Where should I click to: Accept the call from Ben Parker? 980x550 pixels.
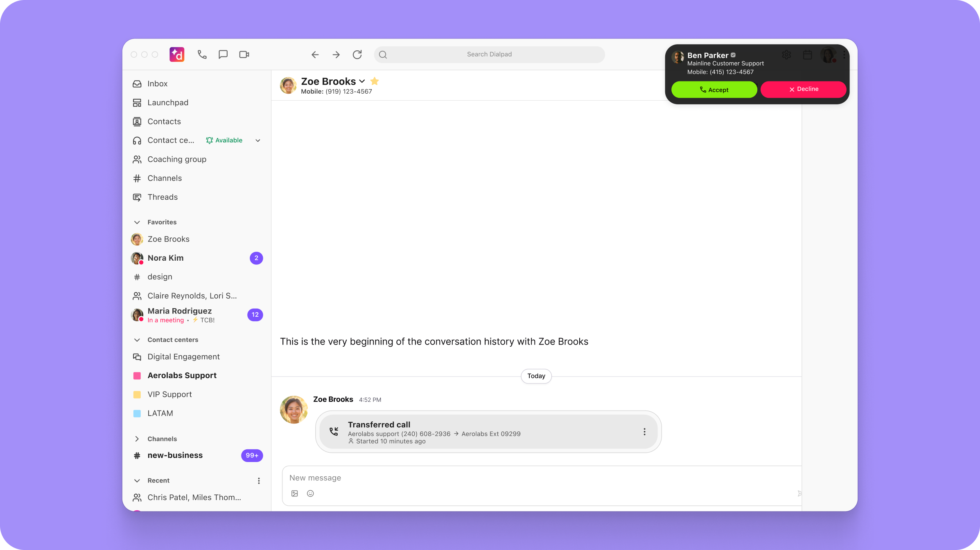[714, 90]
